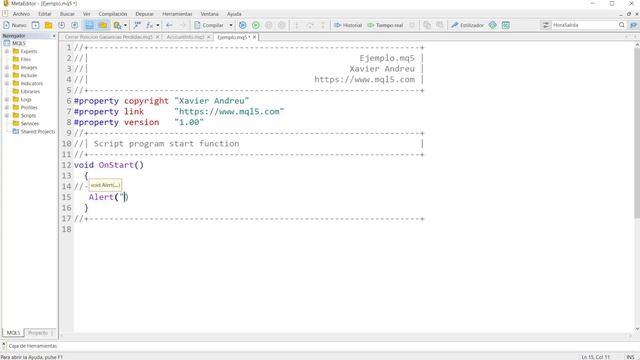Click the fx function insert icon
Viewport: 640px width, 360px height.
click(x=150, y=25)
